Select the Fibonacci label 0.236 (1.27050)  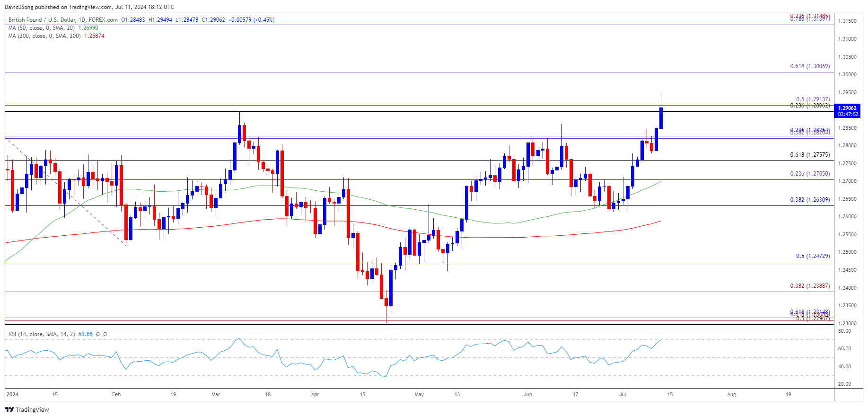click(x=810, y=174)
